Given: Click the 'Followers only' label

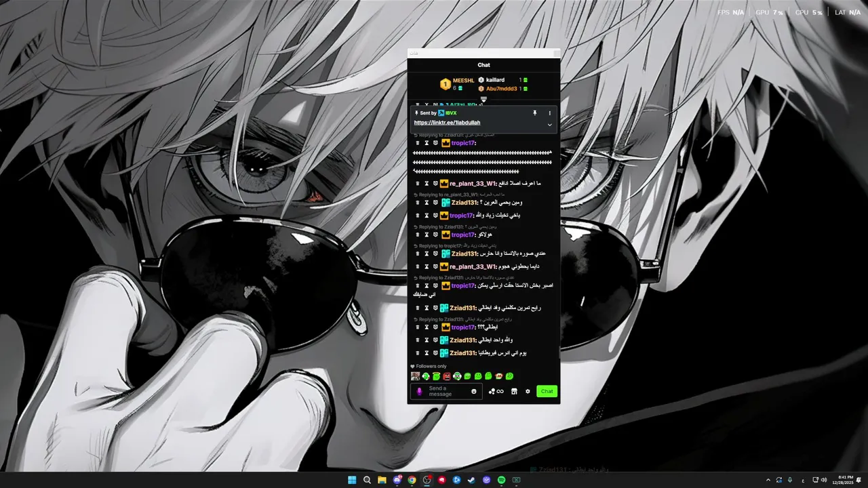Looking at the screenshot, I should [431, 366].
